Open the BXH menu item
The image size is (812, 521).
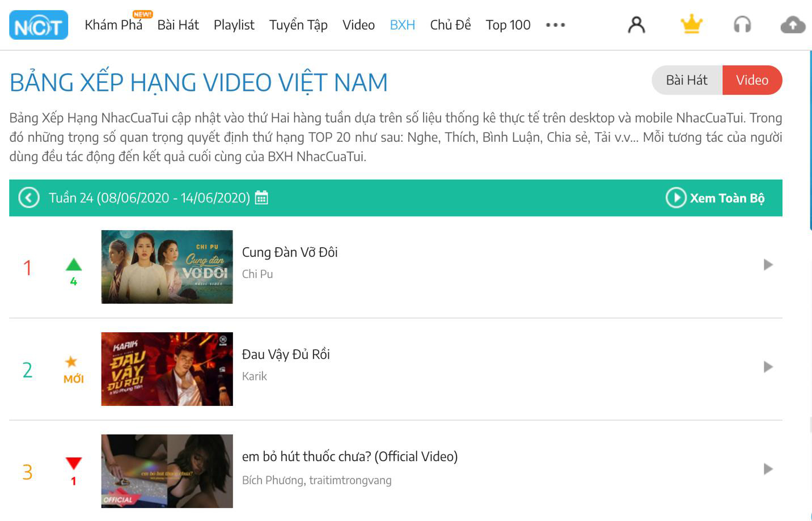click(x=402, y=24)
